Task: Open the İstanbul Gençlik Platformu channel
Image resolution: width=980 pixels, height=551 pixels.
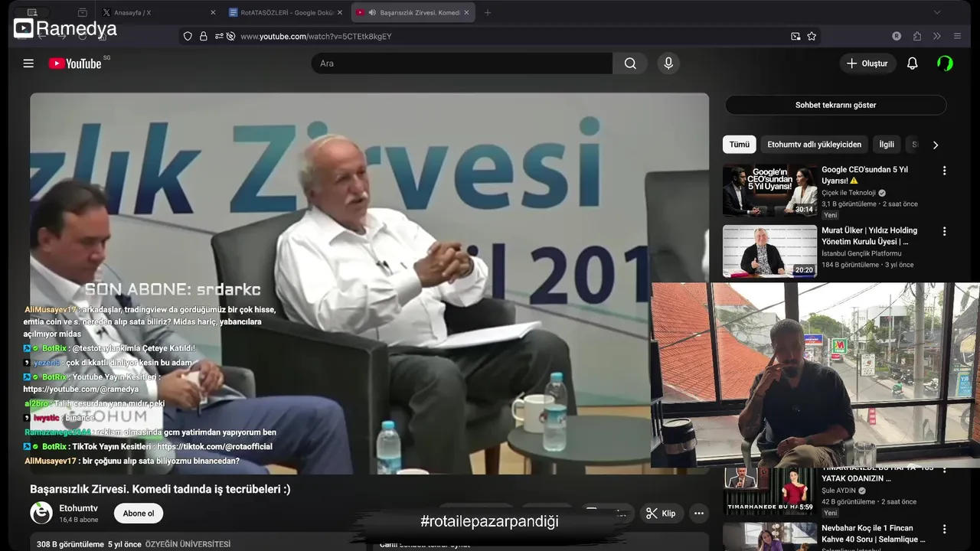Action: [861, 253]
